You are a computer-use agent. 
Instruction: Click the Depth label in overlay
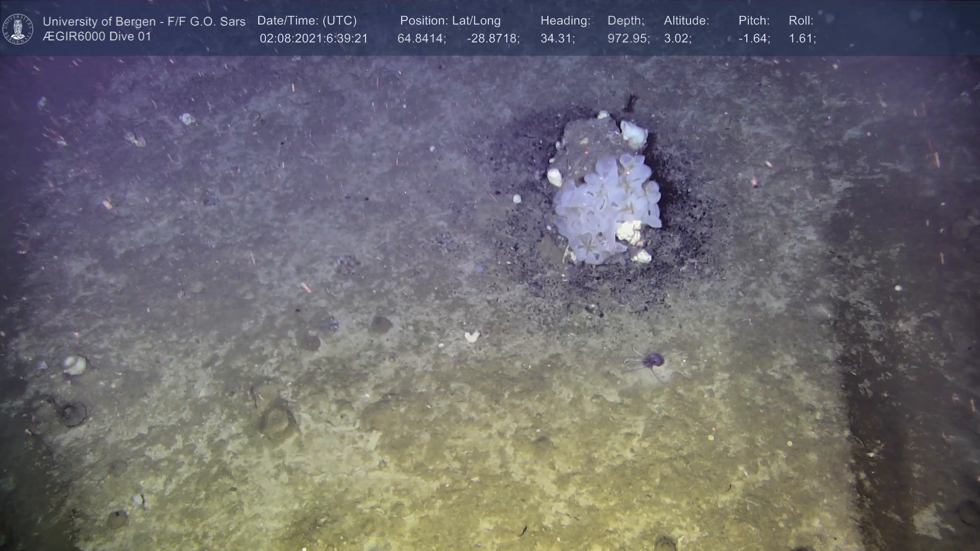tap(626, 21)
